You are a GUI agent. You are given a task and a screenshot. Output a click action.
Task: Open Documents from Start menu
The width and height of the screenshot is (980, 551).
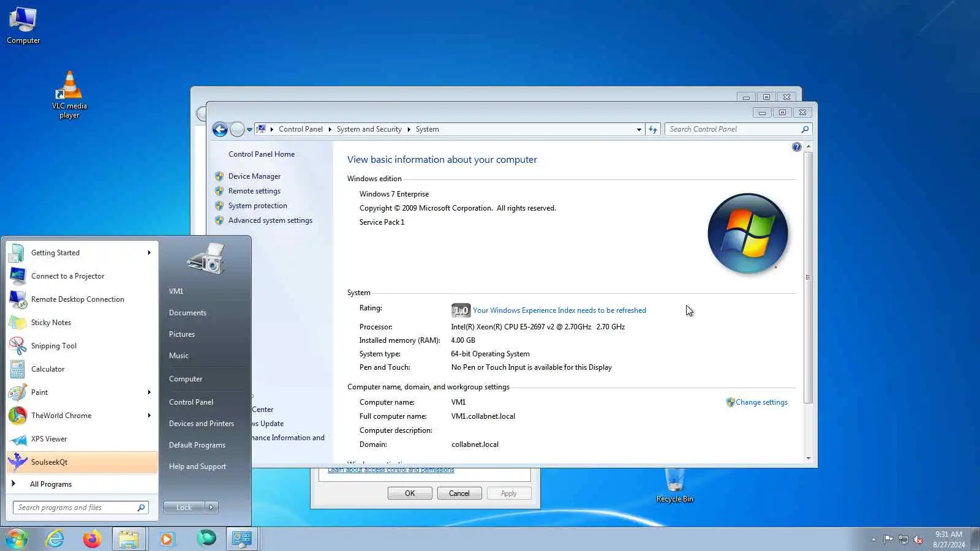click(187, 313)
